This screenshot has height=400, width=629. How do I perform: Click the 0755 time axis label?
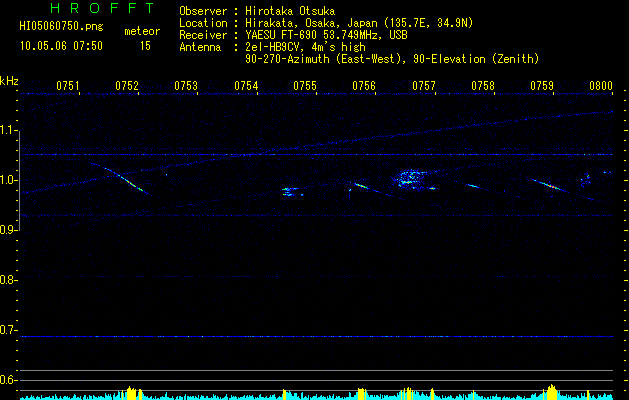(x=305, y=85)
